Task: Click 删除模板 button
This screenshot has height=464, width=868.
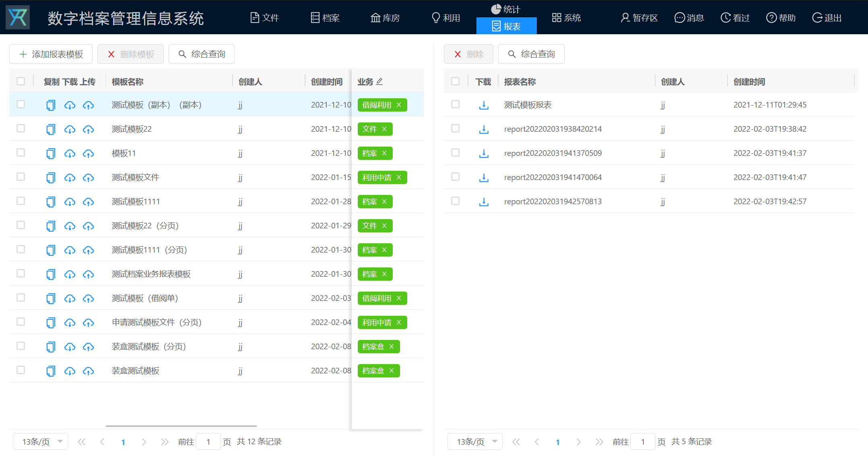Action: 131,54
